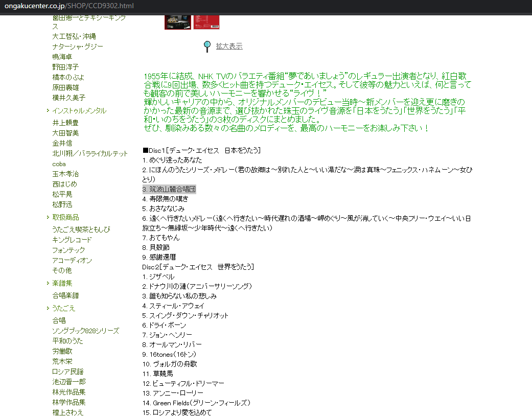
Task: Click the arrow bullet beside インストゥルメンタル
Action: coord(48,110)
